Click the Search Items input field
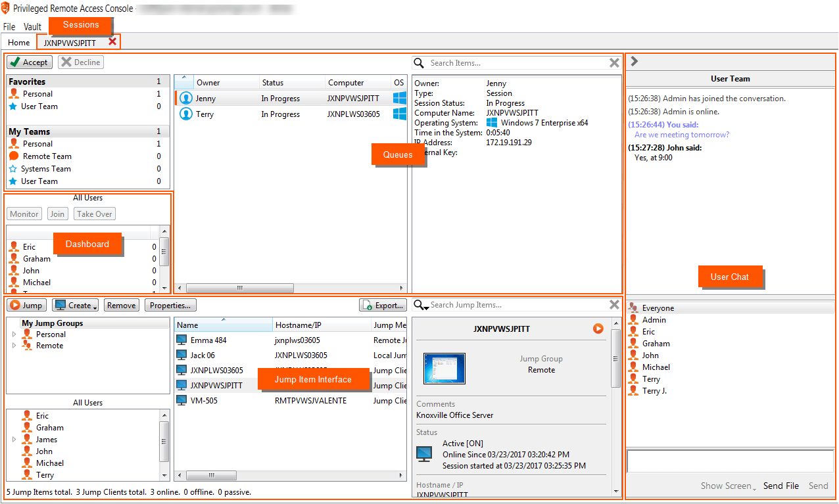This screenshot has width=839, height=504. (x=517, y=63)
